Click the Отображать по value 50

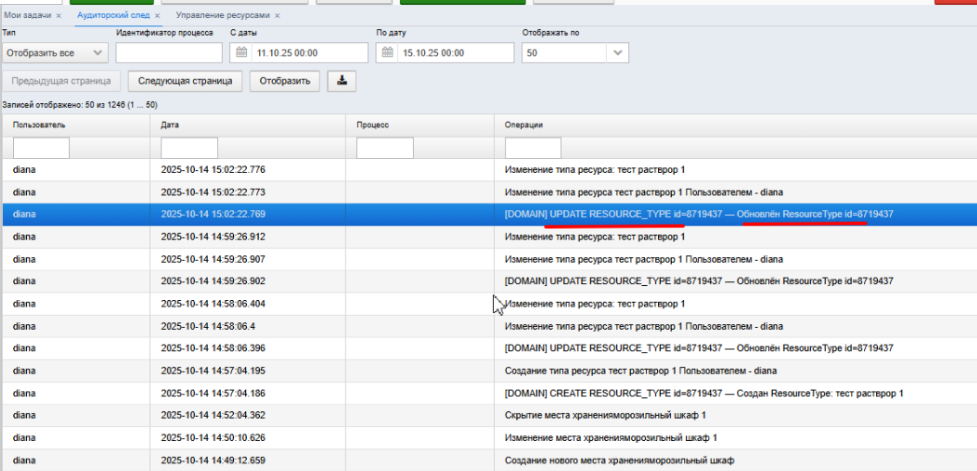click(565, 53)
